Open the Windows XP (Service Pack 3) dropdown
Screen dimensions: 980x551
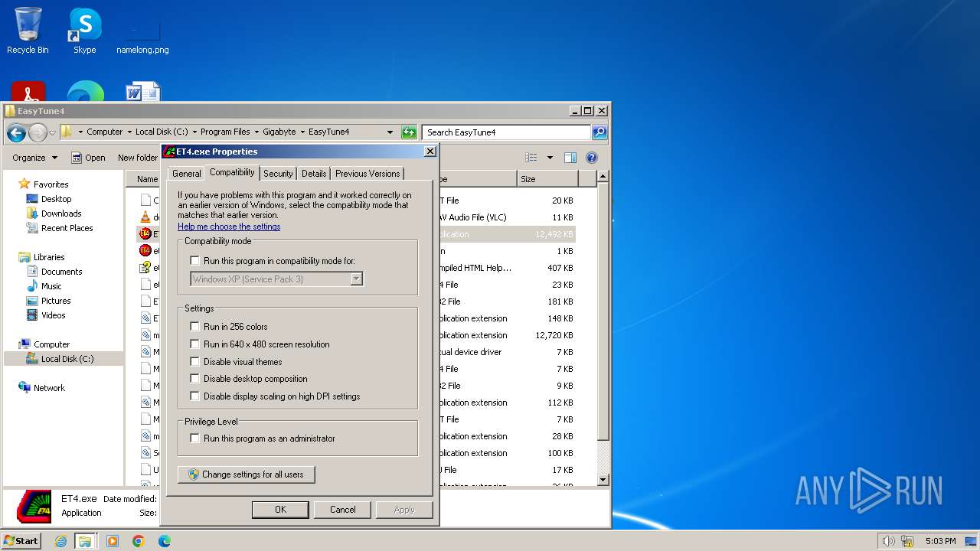pos(276,279)
